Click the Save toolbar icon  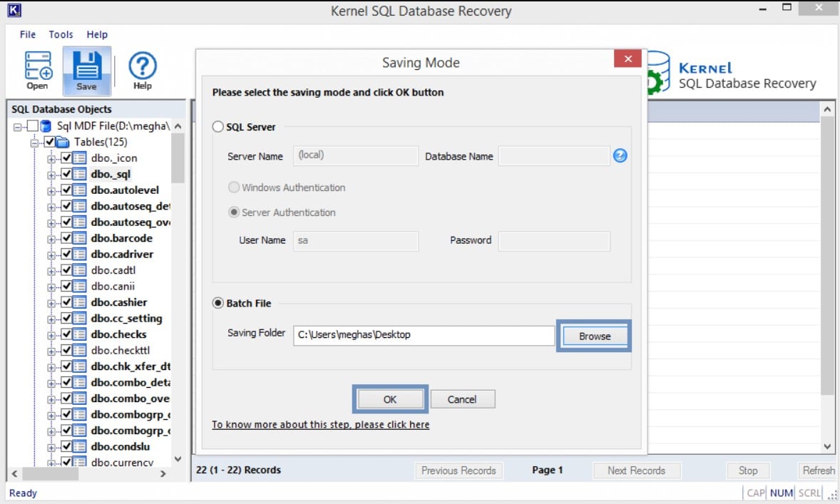[87, 66]
